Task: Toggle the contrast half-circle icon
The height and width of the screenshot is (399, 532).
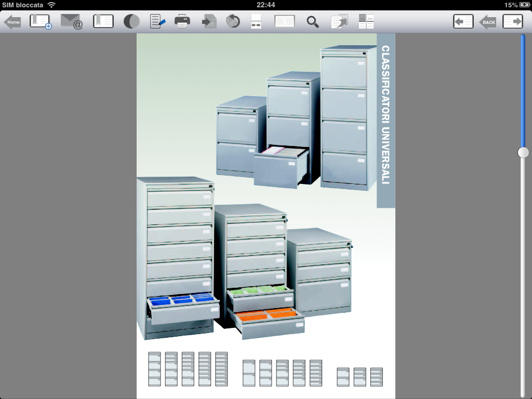Action: point(131,22)
